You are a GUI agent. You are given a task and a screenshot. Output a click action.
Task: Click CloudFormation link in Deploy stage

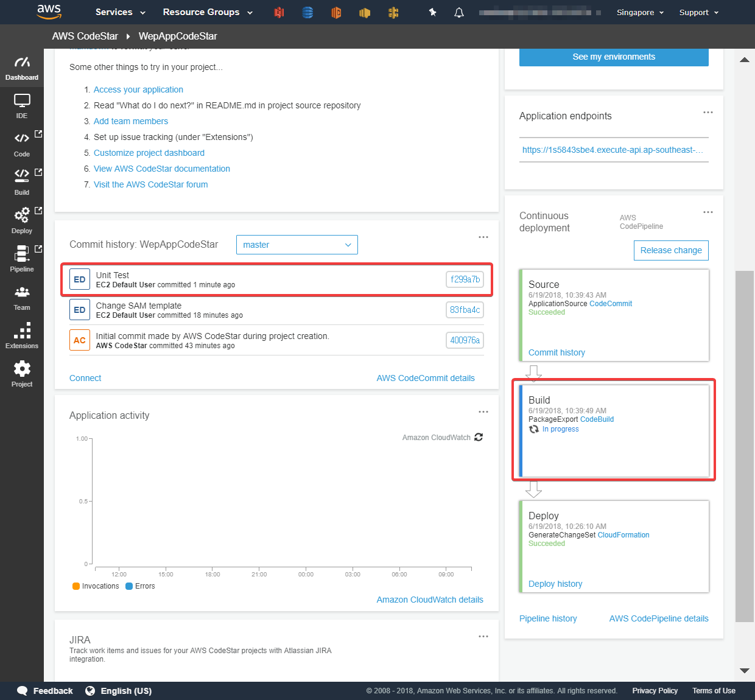(623, 535)
